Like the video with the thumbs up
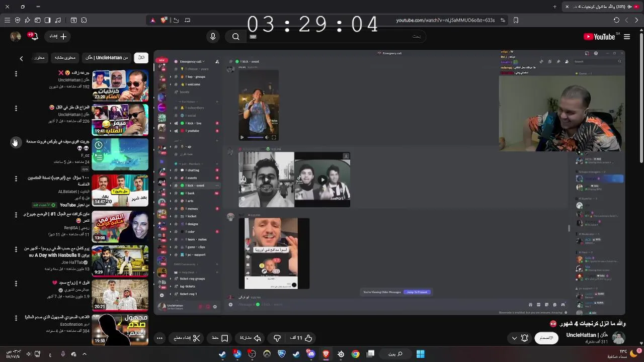Viewport: 644px width, 362px height. [x=302, y=338]
